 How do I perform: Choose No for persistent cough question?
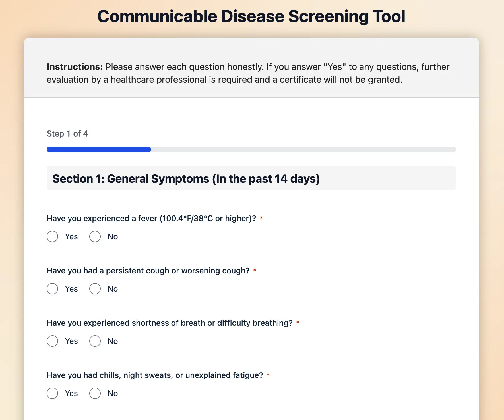pyautogui.click(x=95, y=289)
